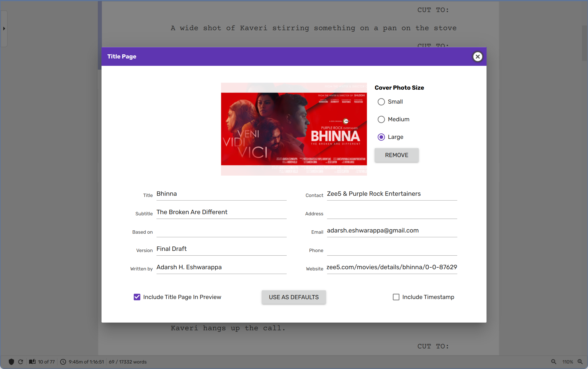Click the Address input field
The width and height of the screenshot is (588, 369).
(392, 213)
